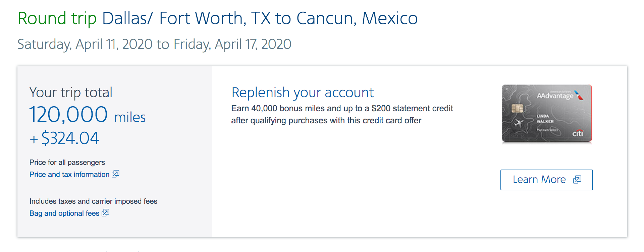Click the airplane emblem on the credit card
The image size is (644, 252).
click(x=519, y=123)
